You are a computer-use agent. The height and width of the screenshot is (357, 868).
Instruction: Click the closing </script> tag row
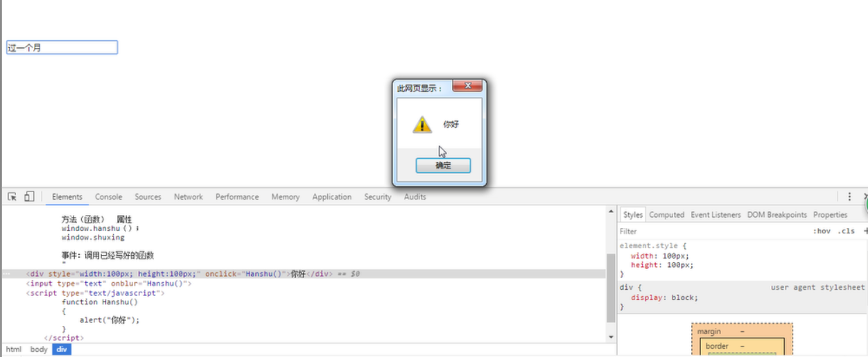click(64, 338)
